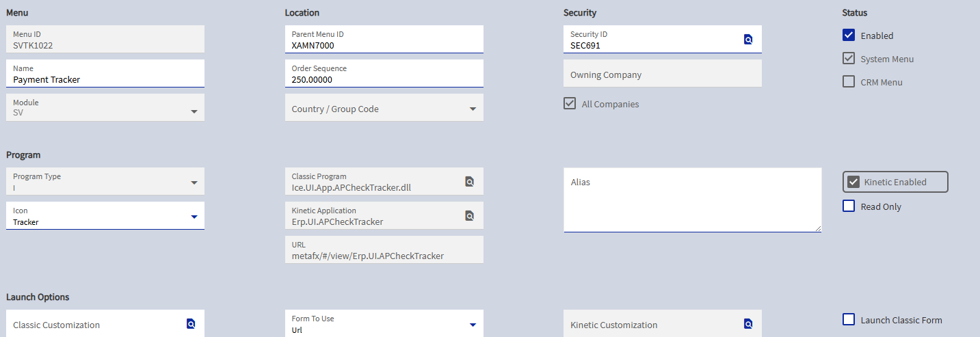Open the Security ID search lookup
Viewport: 980px width, 337px height.
click(x=748, y=40)
